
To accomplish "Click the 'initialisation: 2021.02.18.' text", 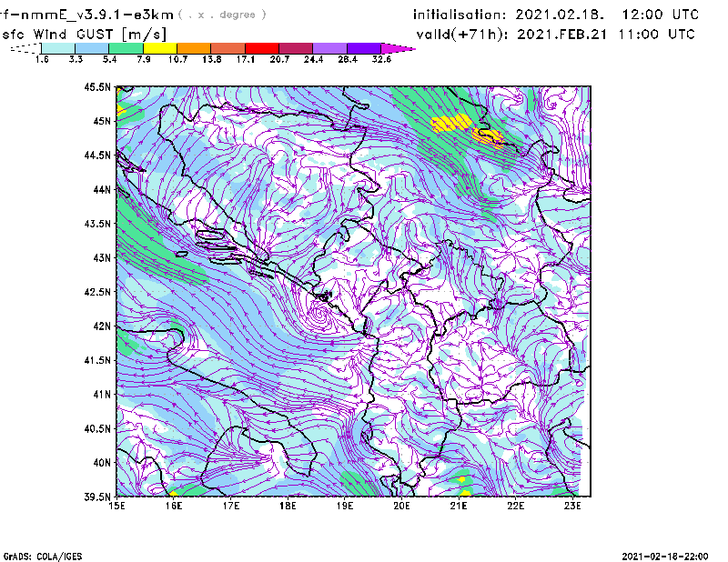I will tap(509, 15).
